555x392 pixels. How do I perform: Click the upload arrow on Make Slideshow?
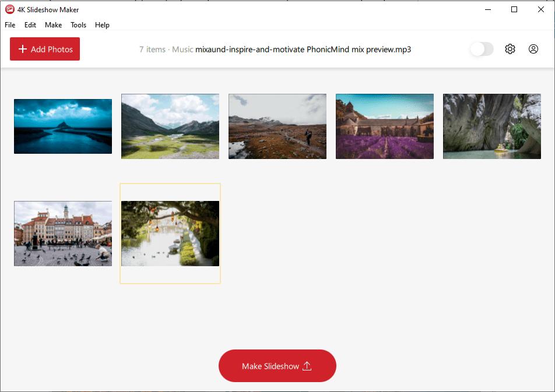pos(306,365)
